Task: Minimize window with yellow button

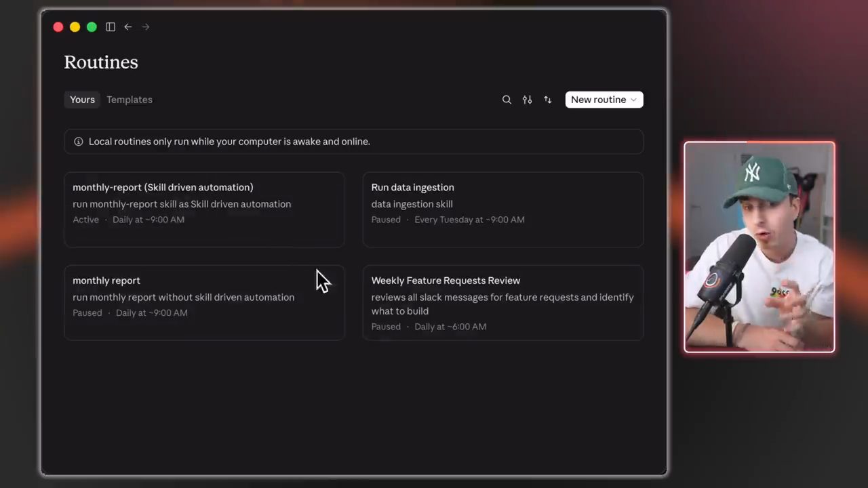Action: (75, 27)
